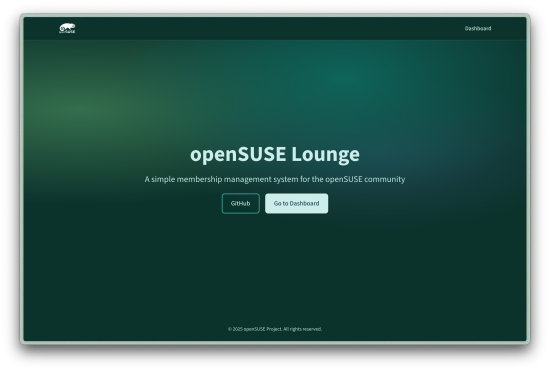
Task: Click the membership management system subtitle
Action: pyautogui.click(x=275, y=179)
